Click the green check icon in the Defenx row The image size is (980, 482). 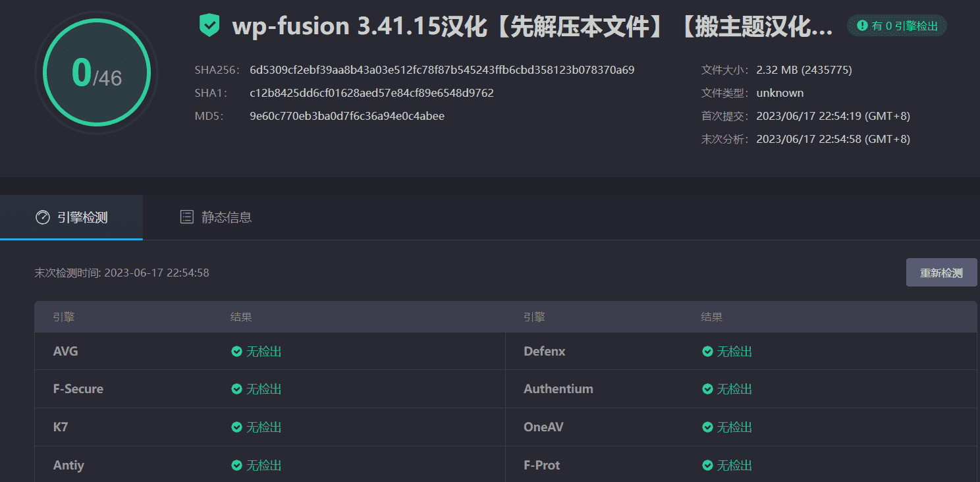707,352
